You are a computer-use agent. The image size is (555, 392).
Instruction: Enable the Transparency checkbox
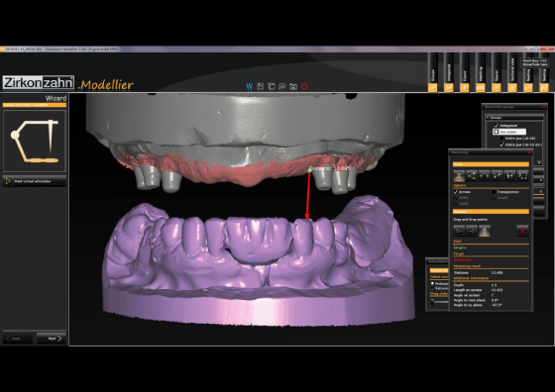[494, 192]
